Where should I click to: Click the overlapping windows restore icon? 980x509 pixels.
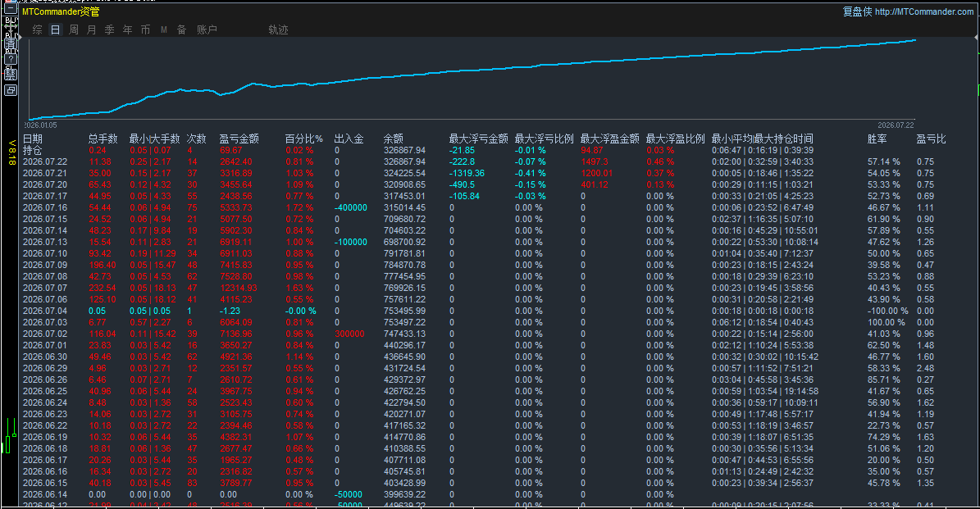(11, 90)
